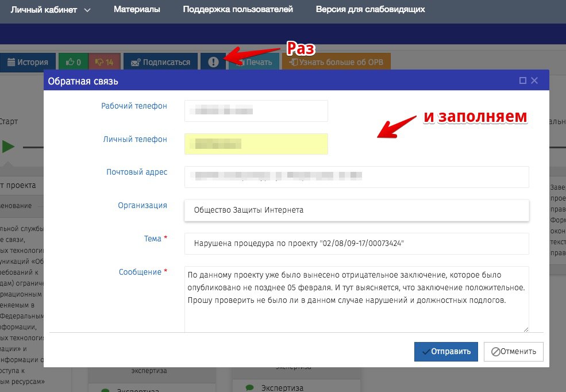Image resolution: width=566 pixels, height=392 pixels.
Task: Click the exclamation mark feedback icon
Action: (x=213, y=62)
